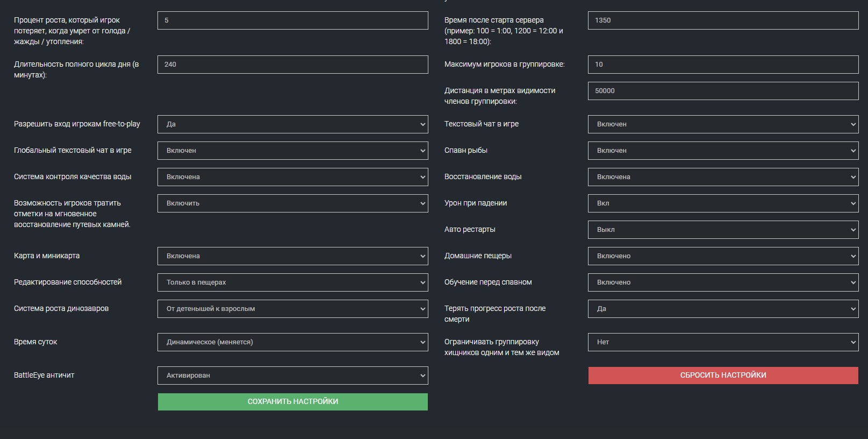Screen dimensions: 868x439
Task: Click the day cycle duration field showing 240
Action: (x=292, y=65)
